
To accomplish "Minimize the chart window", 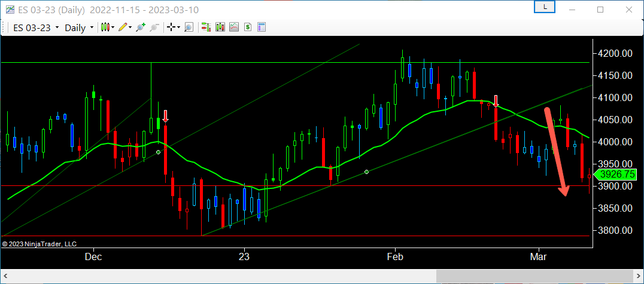I will [573, 10].
